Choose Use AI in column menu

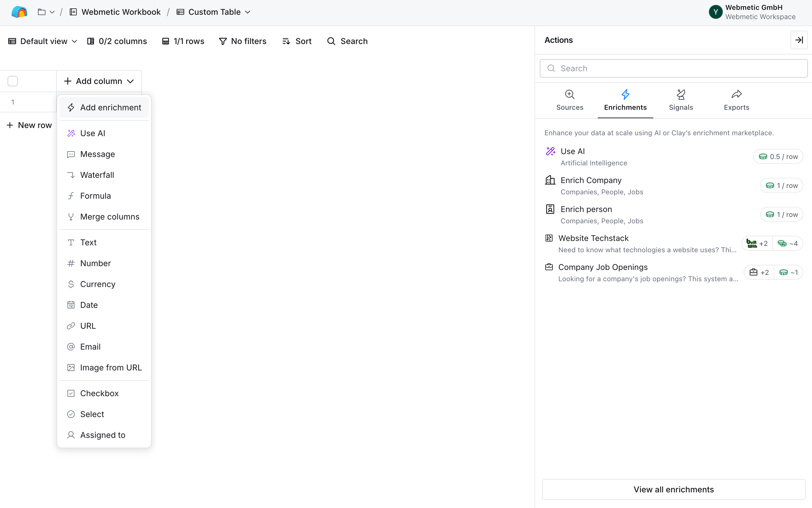point(104,134)
